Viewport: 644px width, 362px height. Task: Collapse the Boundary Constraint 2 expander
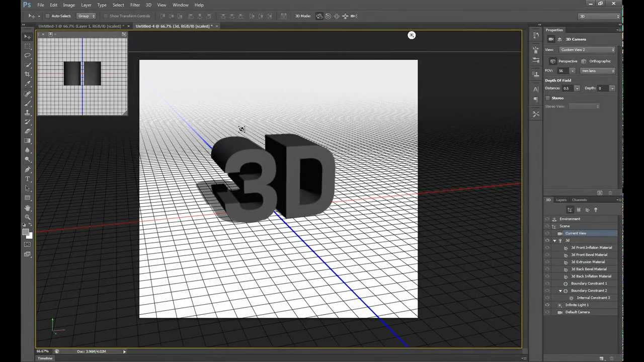[x=560, y=291]
